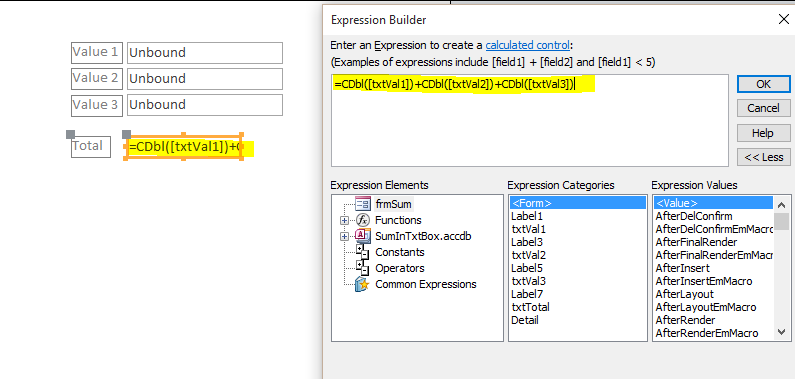Cancel the Expression Builder dialog
This screenshot has height=379, width=795.
[763, 108]
